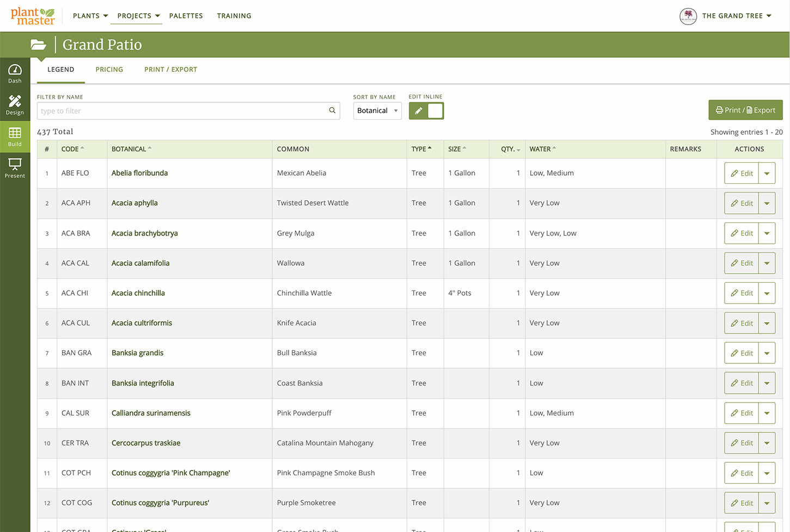Edit the Cercocarpus traskiae row
Viewport: 790px width, 532px height.
coord(742,443)
